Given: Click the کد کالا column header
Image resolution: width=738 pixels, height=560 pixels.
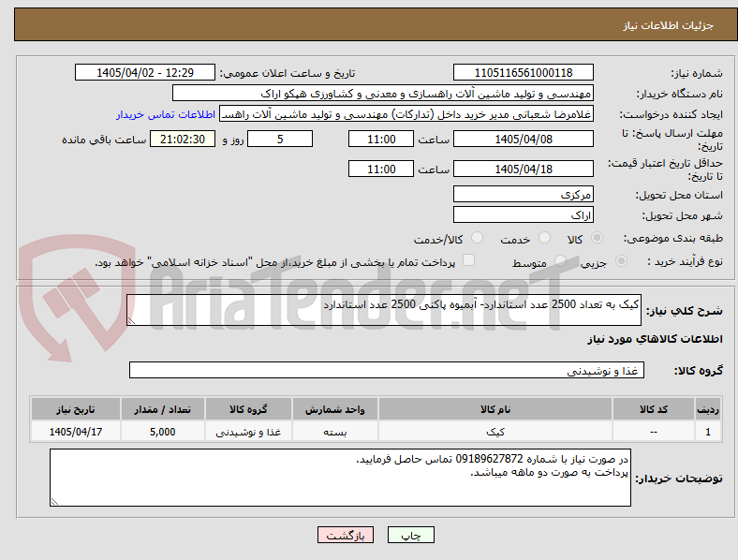Looking at the screenshot, I should pos(654,409).
